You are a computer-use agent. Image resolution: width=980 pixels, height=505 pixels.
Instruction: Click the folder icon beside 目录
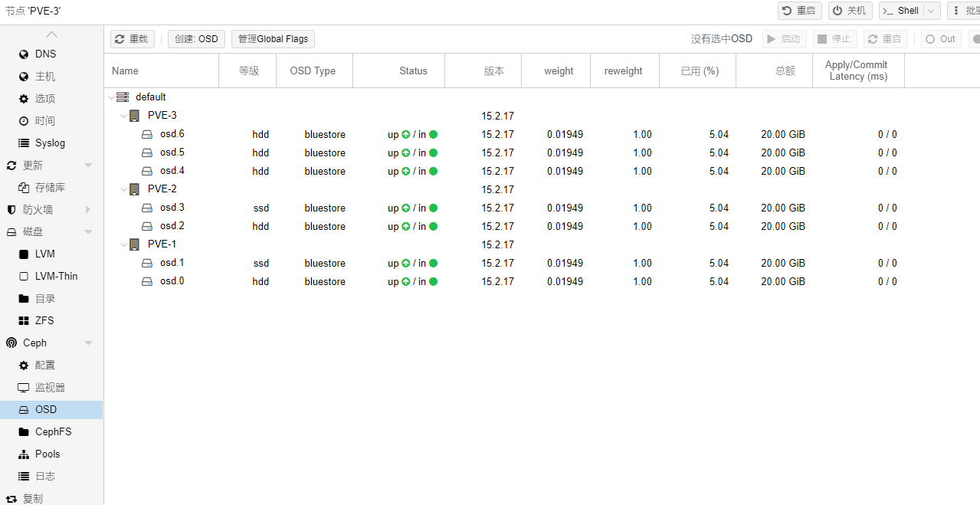[24, 299]
